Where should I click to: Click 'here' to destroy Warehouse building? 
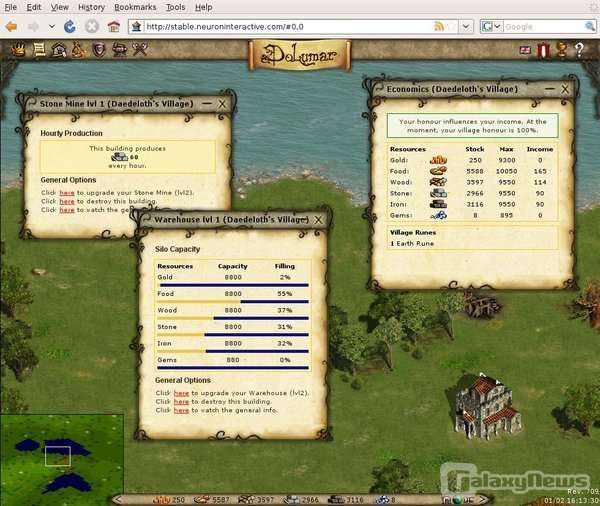point(181,402)
